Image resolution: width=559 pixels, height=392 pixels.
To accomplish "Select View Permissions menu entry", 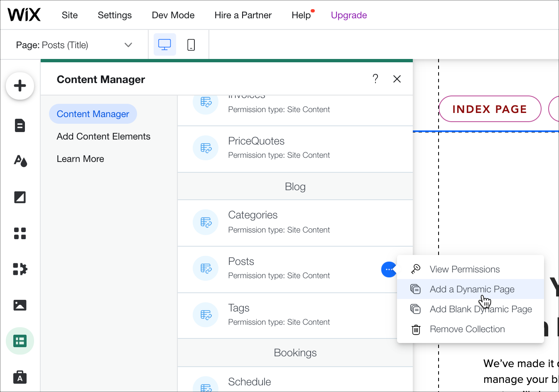I will (464, 269).
